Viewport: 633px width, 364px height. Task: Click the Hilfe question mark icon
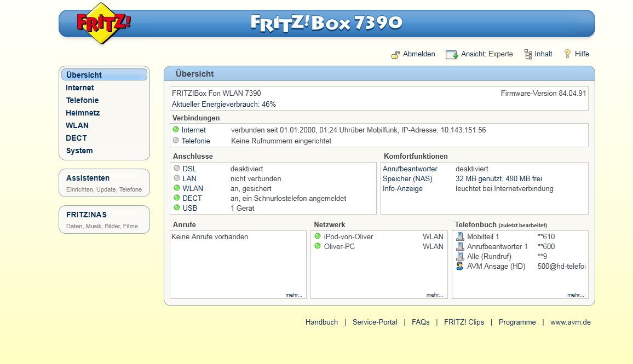[567, 54]
